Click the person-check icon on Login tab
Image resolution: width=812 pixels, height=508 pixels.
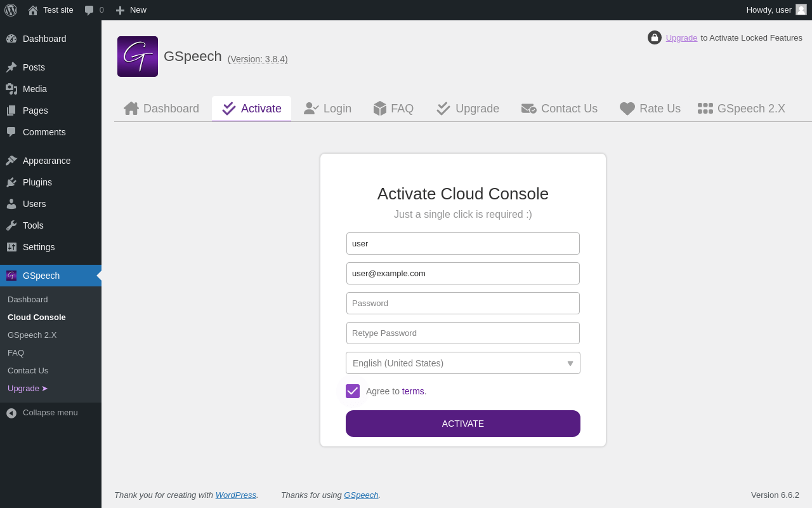311,109
